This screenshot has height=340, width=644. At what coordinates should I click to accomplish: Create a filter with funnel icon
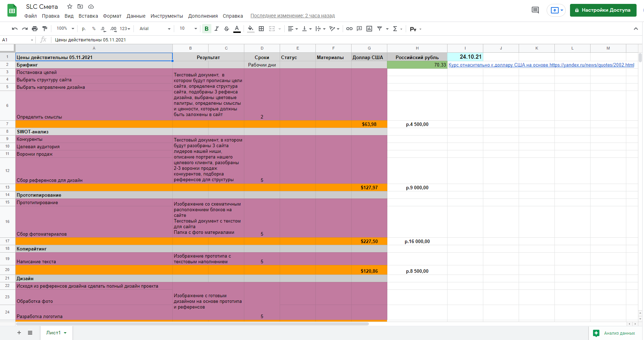(380, 29)
